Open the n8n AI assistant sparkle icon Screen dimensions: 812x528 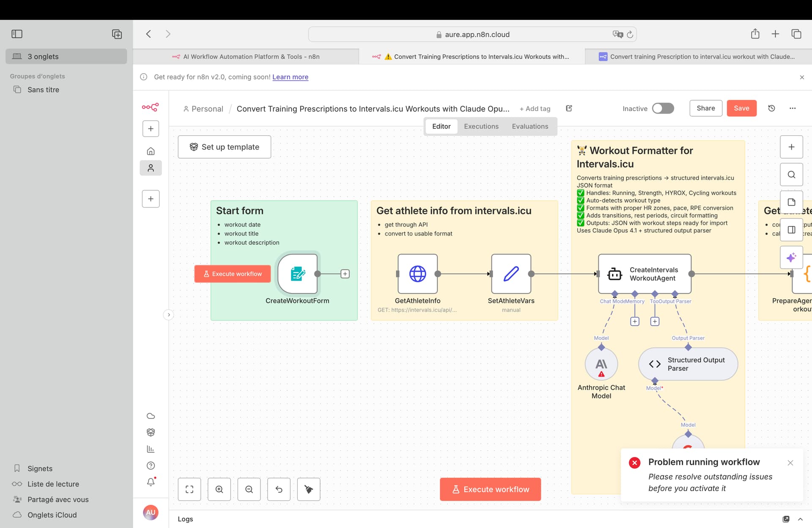point(791,257)
